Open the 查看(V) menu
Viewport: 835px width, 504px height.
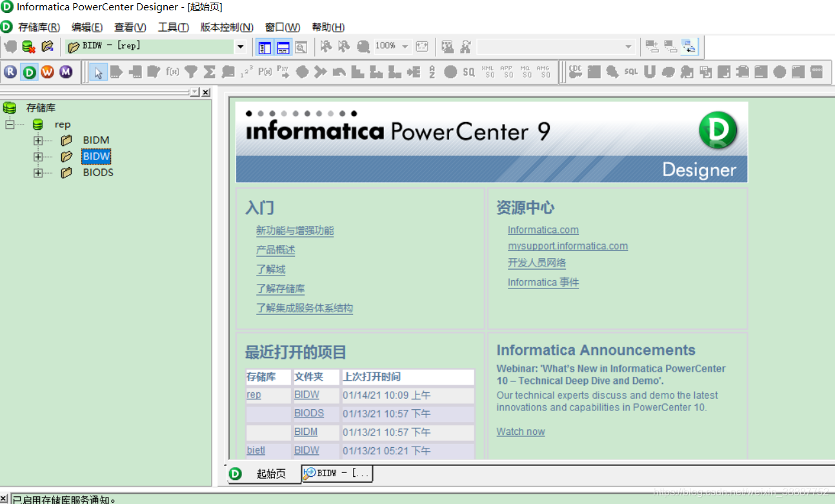click(130, 27)
